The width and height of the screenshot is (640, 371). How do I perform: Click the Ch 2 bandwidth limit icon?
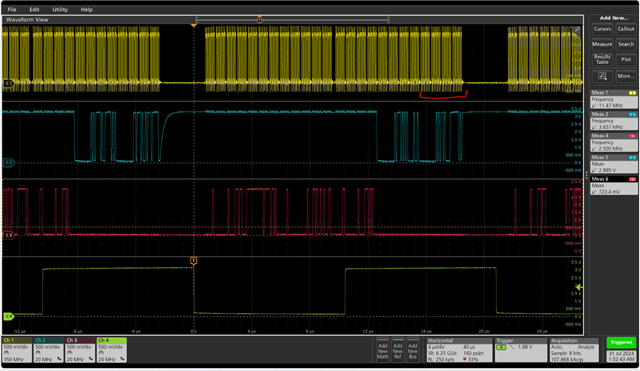click(60, 359)
